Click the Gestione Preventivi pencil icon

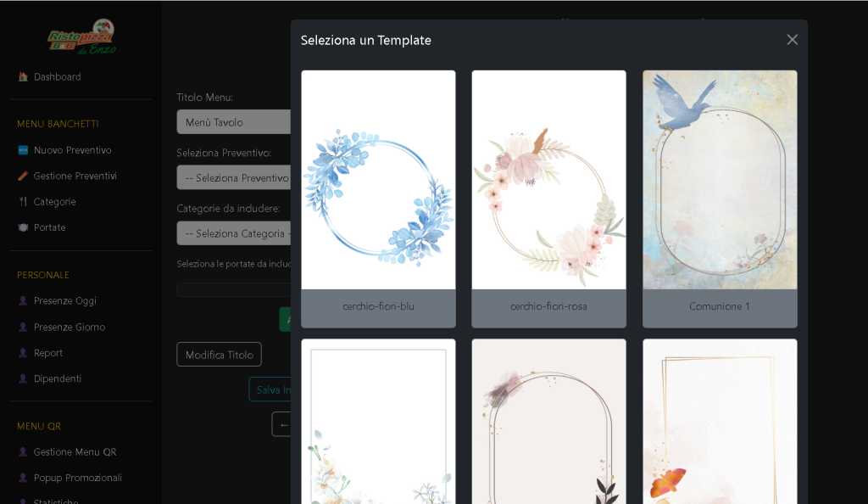pyautogui.click(x=23, y=176)
